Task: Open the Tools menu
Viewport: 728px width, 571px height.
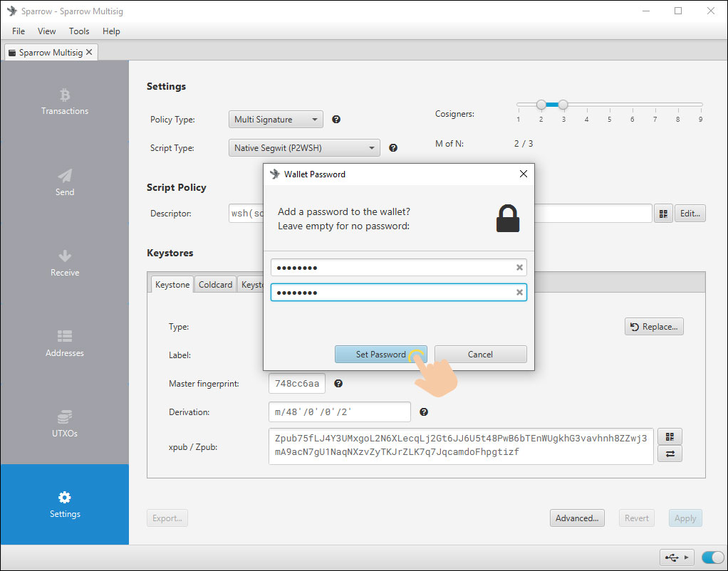Action: click(x=78, y=31)
